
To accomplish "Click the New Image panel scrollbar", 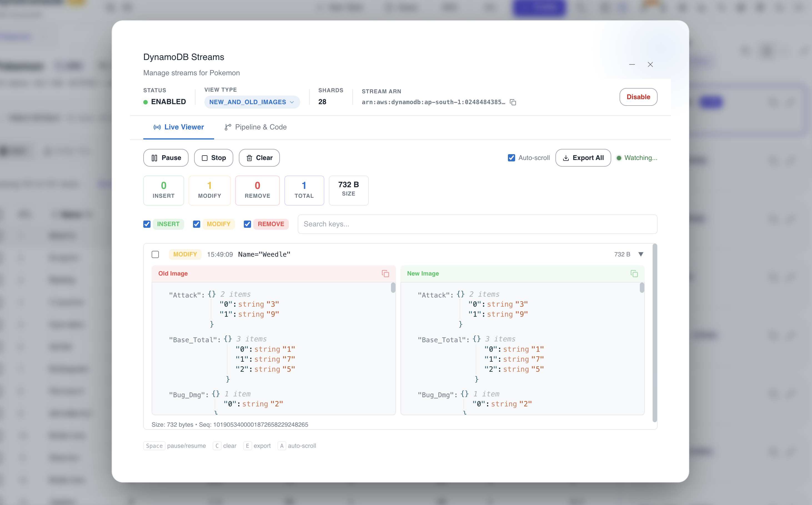I will [x=642, y=288].
